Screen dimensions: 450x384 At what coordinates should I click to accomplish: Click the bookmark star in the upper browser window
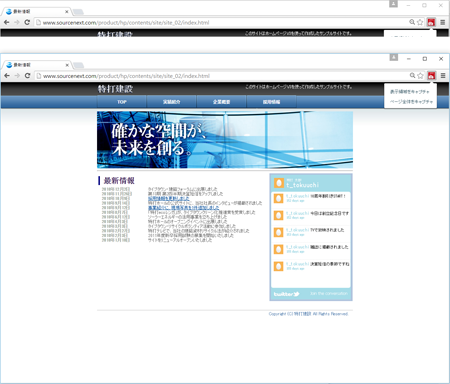420,22
